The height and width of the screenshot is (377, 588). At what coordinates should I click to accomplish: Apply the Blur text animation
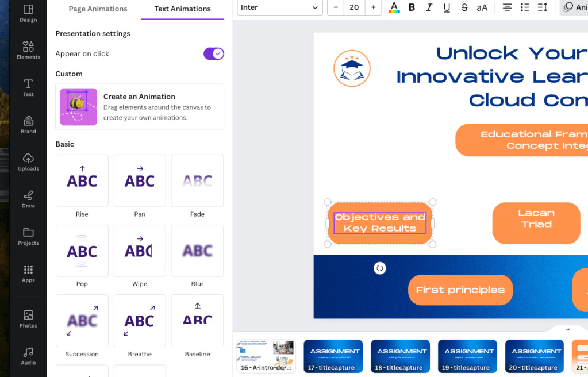click(x=197, y=251)
